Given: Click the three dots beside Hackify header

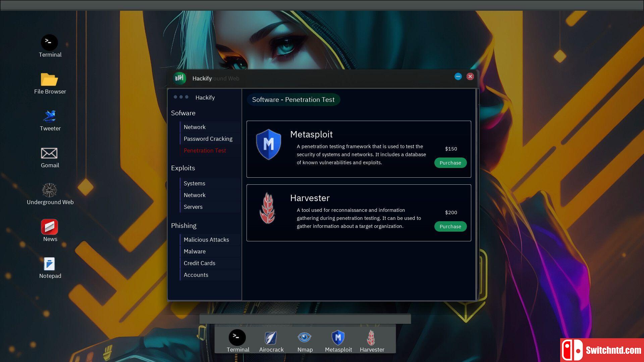Looking at the screenshot, I should coord(181,97).
